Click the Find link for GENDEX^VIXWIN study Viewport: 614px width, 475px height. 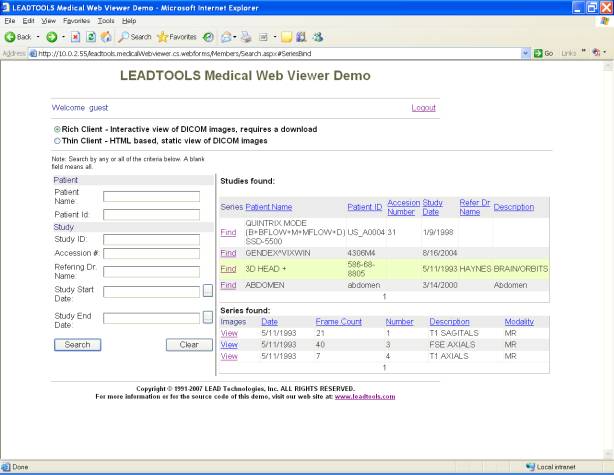(x=228, y=253)
